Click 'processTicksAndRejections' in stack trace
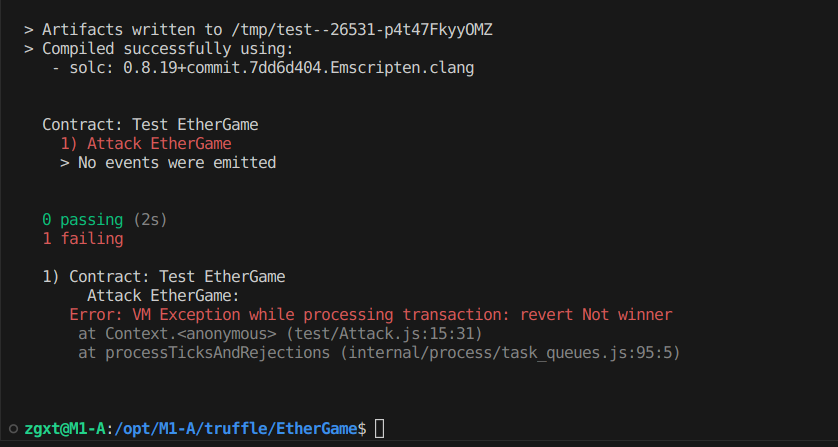The image size is (838, 447). coord(218,353)
